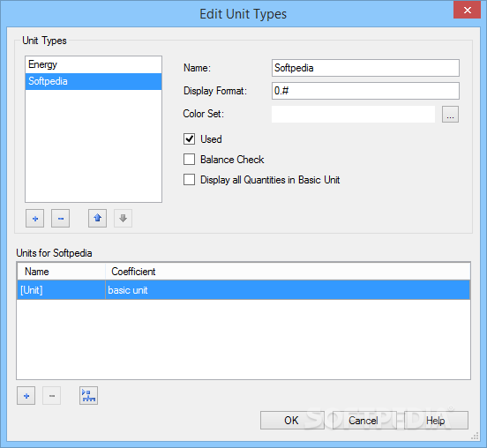This screenshot has height=448, width=487.
Task: Open Color Set browse ellipsis button
Action: 450,115
